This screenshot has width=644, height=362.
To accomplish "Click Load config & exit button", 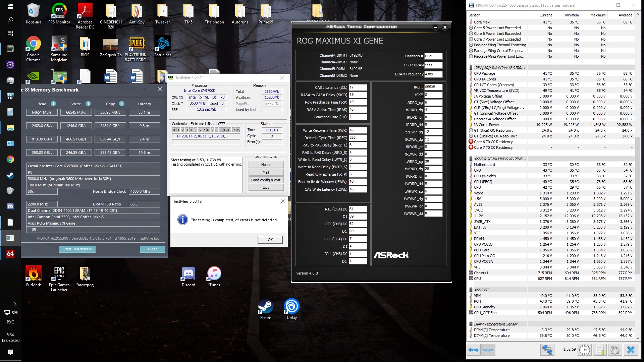I will pos(266,180).
